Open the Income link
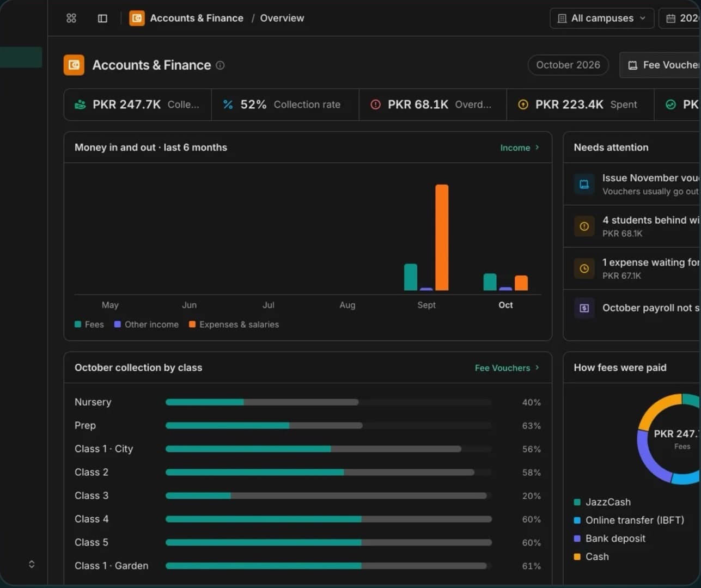 520,148
